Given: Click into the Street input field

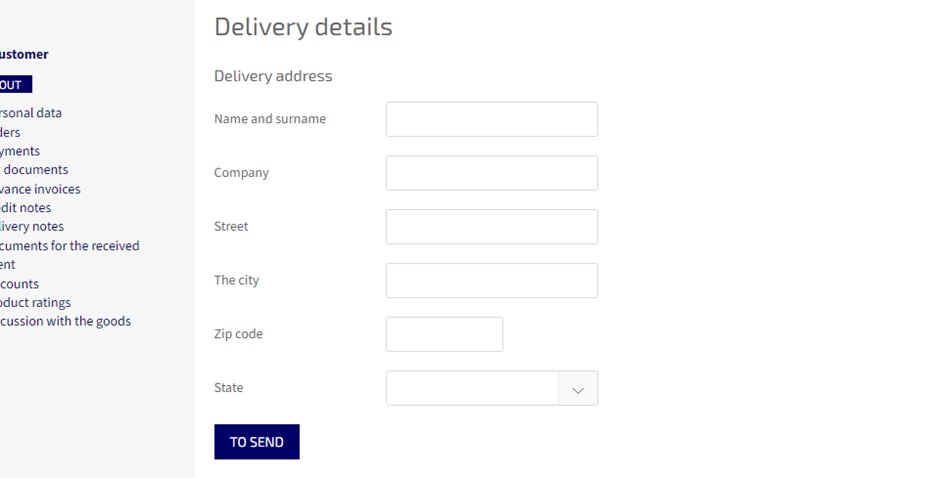Looking at the screenshot, I should click(x=492, y=227).
